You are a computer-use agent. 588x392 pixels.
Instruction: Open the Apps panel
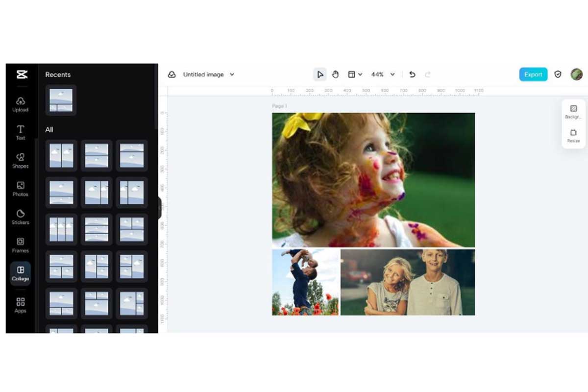[21, 305]
